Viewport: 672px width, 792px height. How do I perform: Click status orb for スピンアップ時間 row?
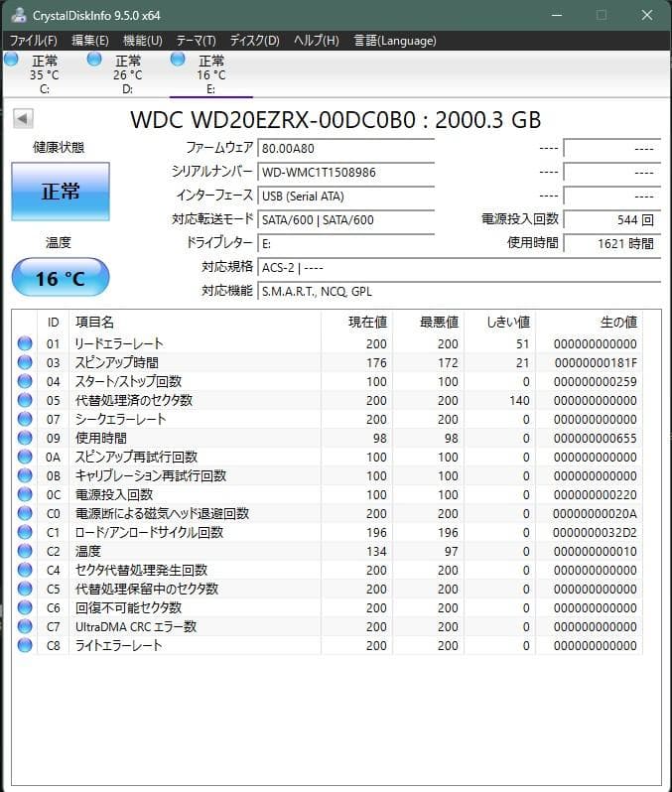pos(25,362)
